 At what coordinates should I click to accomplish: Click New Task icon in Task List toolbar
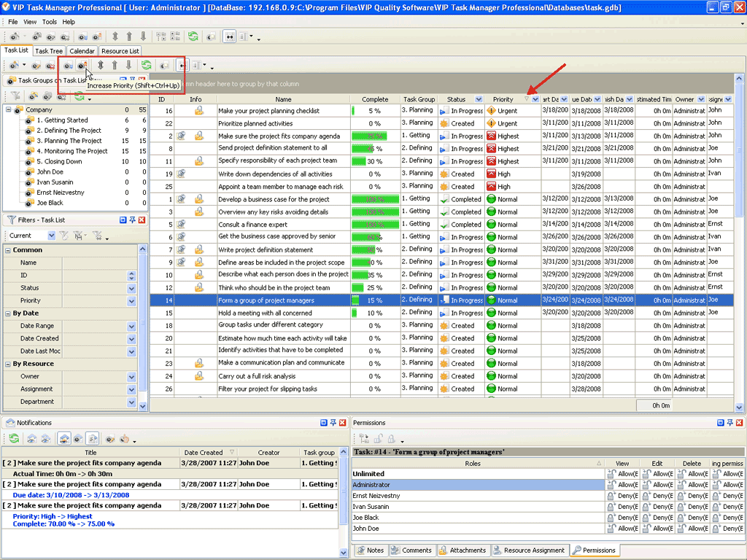(x=15, y=65)
